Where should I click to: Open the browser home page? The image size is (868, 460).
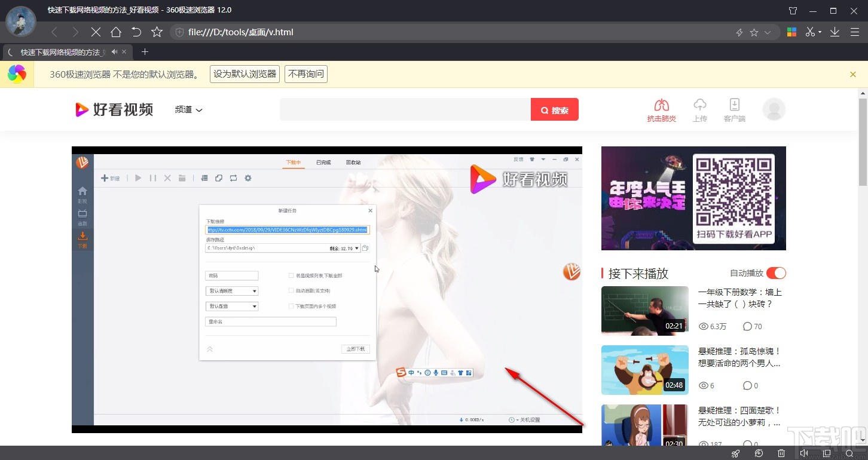116,32
